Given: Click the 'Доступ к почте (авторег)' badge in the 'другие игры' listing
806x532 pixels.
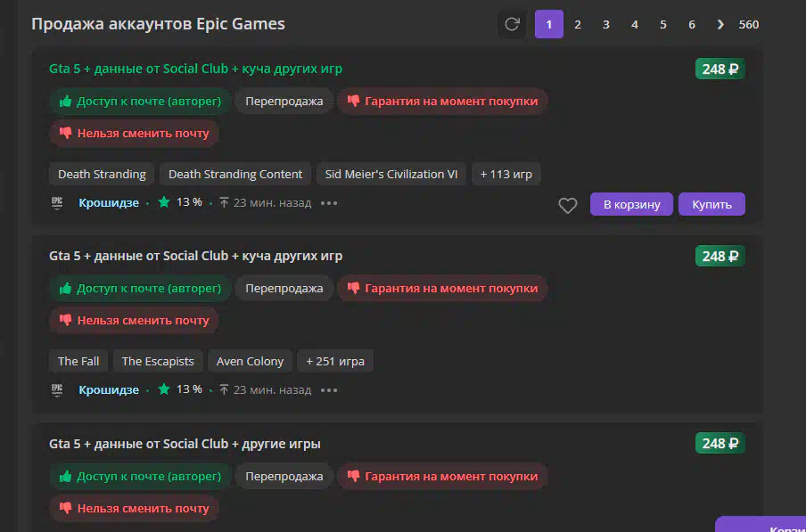Looking at the screenshot, I should click(140, 476).
